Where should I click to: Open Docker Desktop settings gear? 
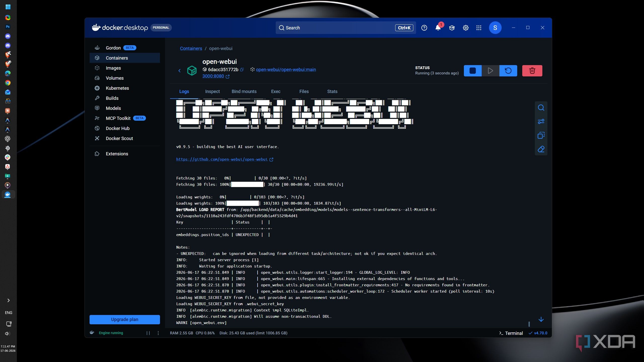[x=466, y=28]
